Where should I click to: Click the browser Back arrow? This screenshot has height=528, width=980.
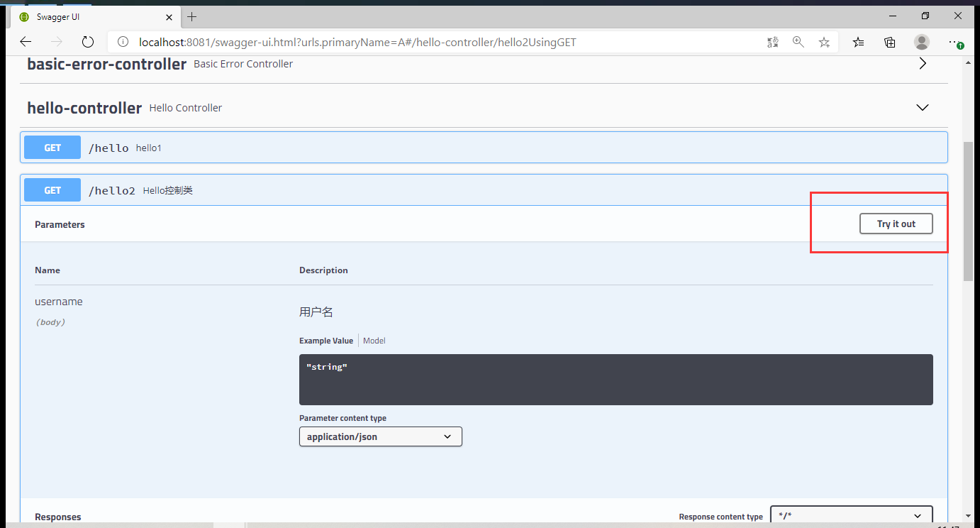coord(26,42)
